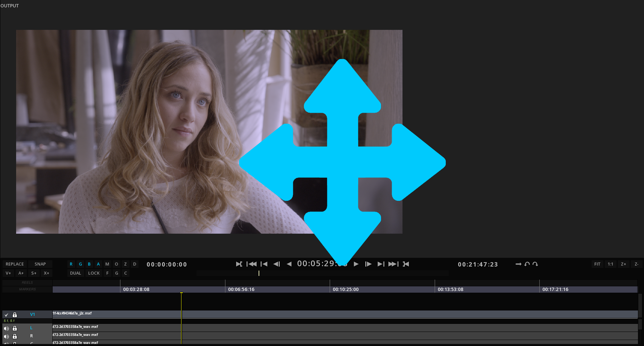The height and width of the screenshot is (346, 644).
Task: Click the V+ add video track button
Action: (x=8, y=273)
